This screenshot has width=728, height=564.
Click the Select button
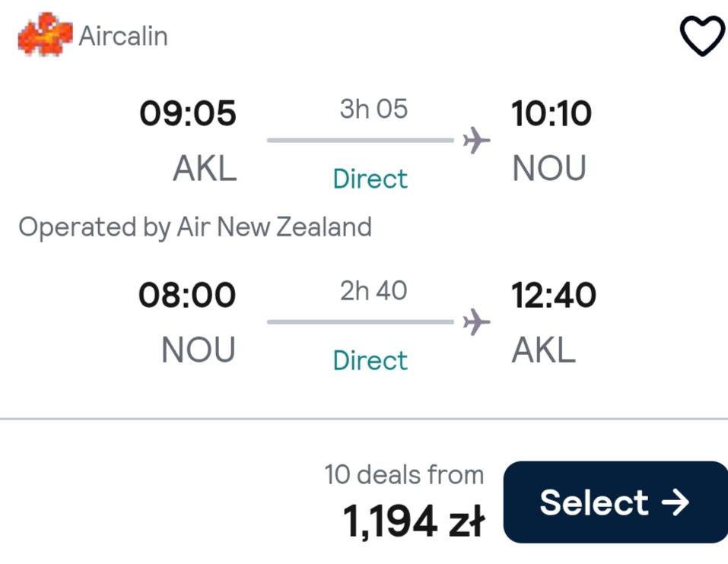615,502
